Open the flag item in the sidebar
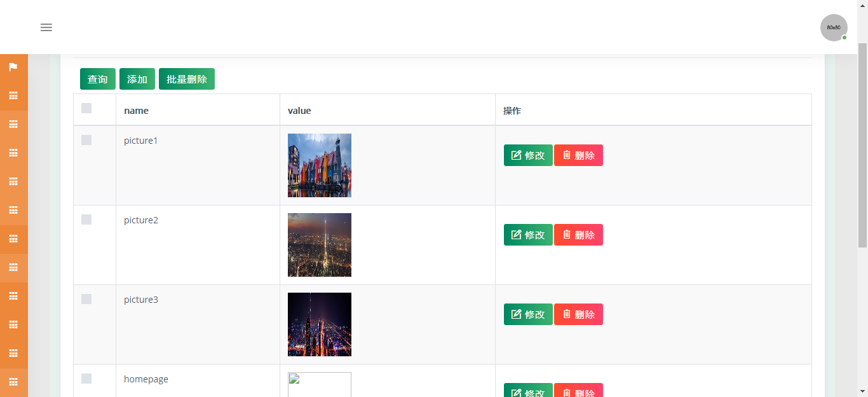The width and height of the screenshot is (868, 397). pyautogui.click(x=13, y=67)
